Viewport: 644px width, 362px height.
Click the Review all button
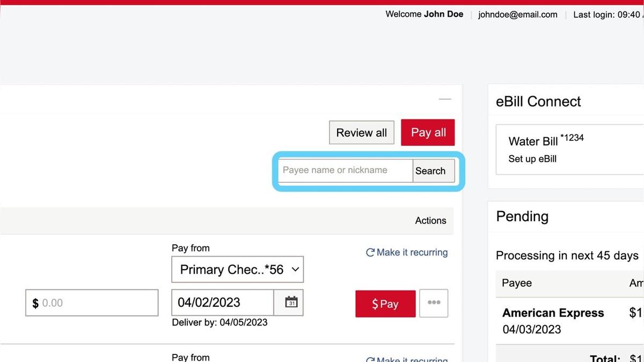pyautogui.click(x=362, y=133)
